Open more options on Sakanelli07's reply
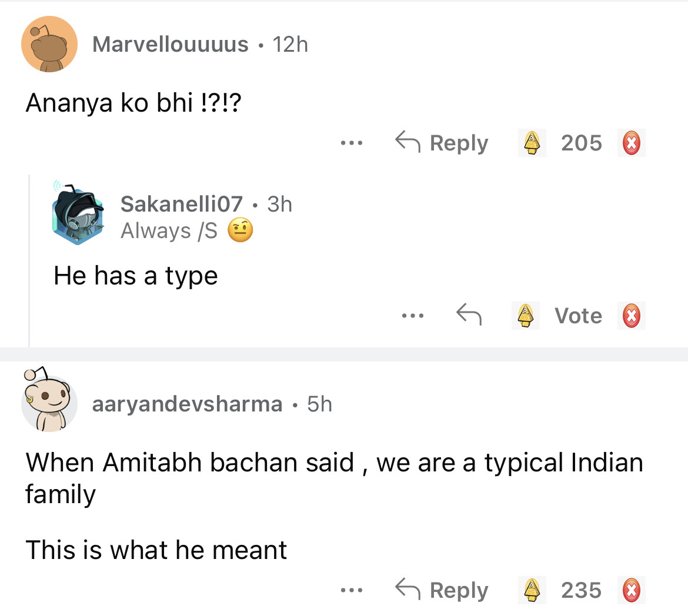The image size is (688, 616). point(413,316)
